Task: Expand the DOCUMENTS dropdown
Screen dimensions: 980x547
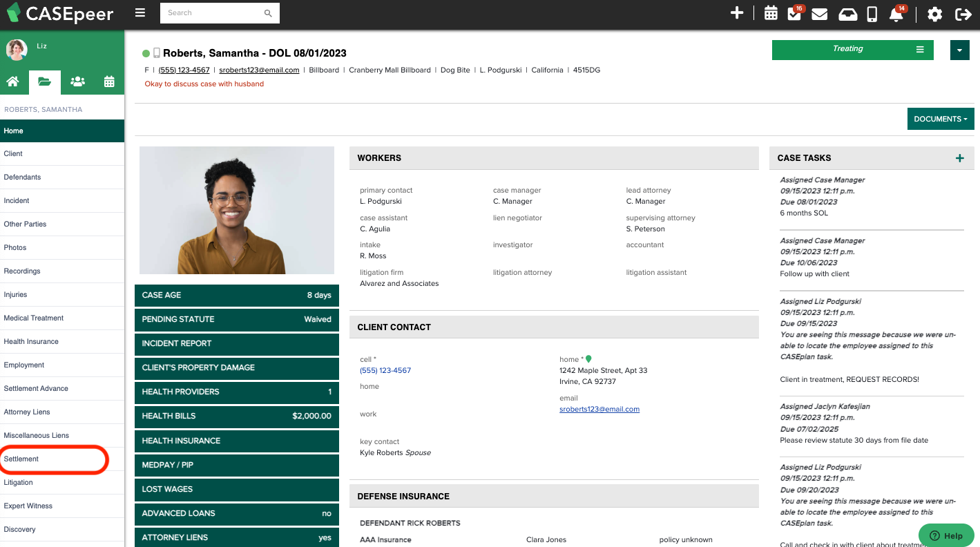Action: (x=941, y=119)
